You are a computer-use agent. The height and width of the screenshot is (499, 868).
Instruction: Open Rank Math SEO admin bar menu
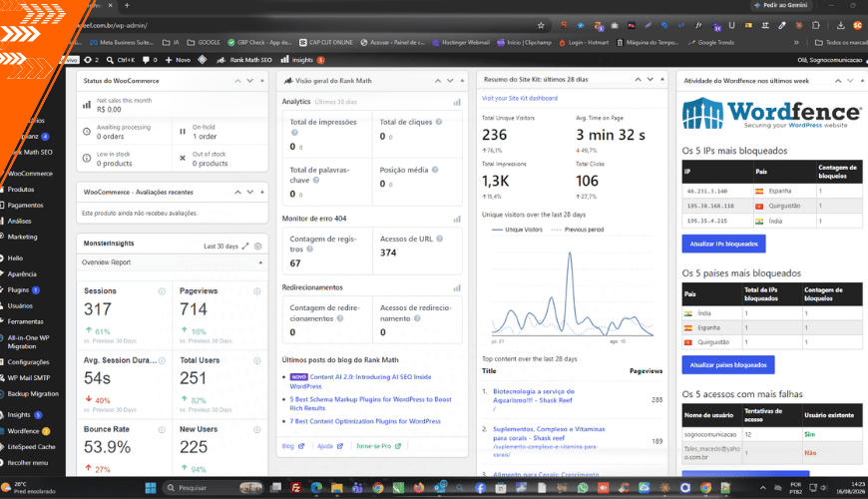[244, 60]
